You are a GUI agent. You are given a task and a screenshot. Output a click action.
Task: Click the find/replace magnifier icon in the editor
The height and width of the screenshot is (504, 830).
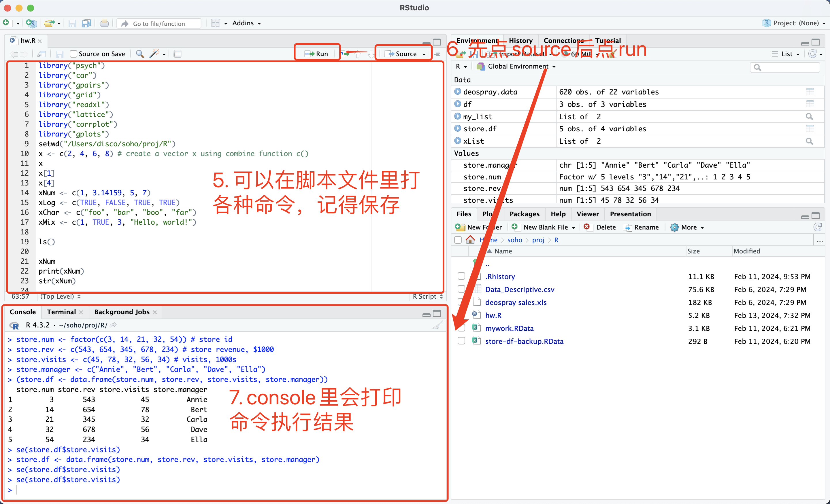point(140,54)
